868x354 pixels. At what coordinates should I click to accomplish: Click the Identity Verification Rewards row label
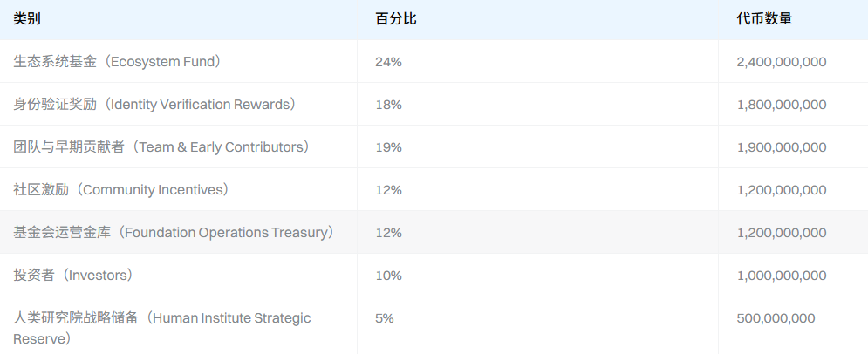[x=154, y=105]
